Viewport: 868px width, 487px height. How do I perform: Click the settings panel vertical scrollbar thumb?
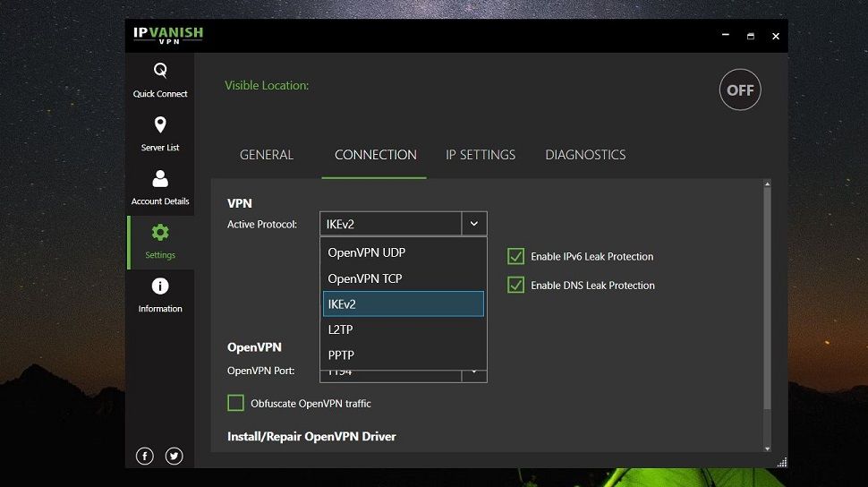(767, 299)
